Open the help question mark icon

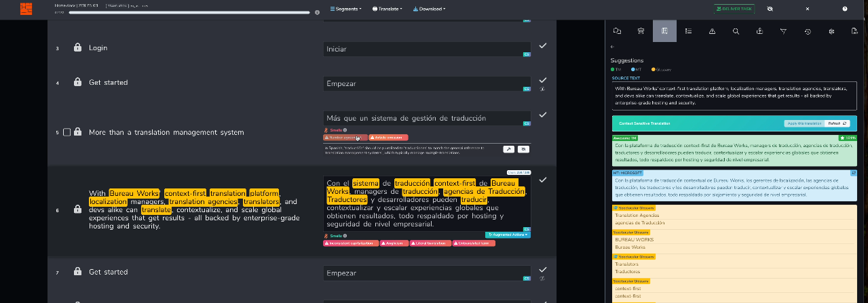845,9
